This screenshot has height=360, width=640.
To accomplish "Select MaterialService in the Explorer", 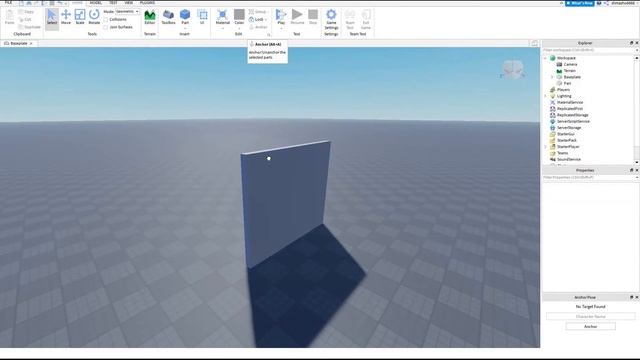I will (569, 102).
